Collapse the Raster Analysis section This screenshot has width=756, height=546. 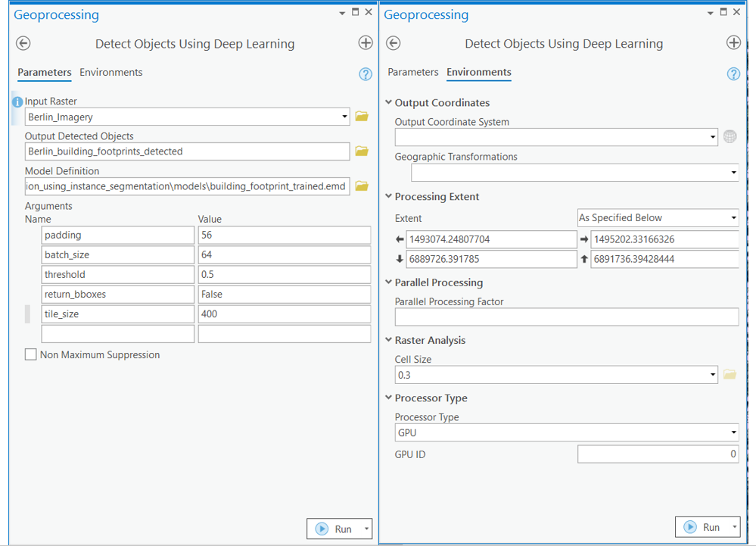point(389,341)
